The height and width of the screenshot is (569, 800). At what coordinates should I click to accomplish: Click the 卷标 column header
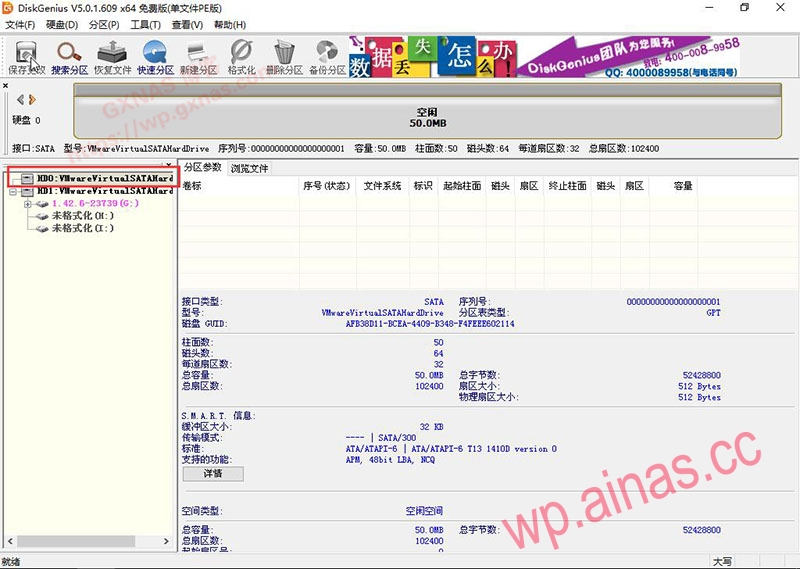click(239, 186)
